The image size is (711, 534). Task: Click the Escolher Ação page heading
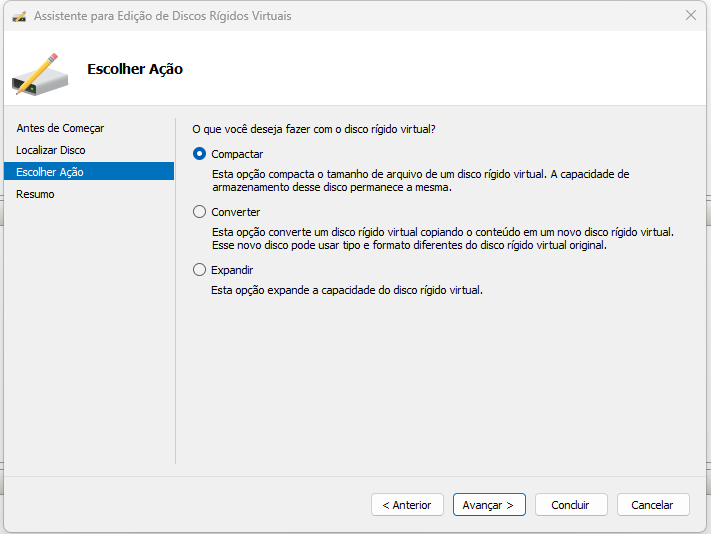135,69
